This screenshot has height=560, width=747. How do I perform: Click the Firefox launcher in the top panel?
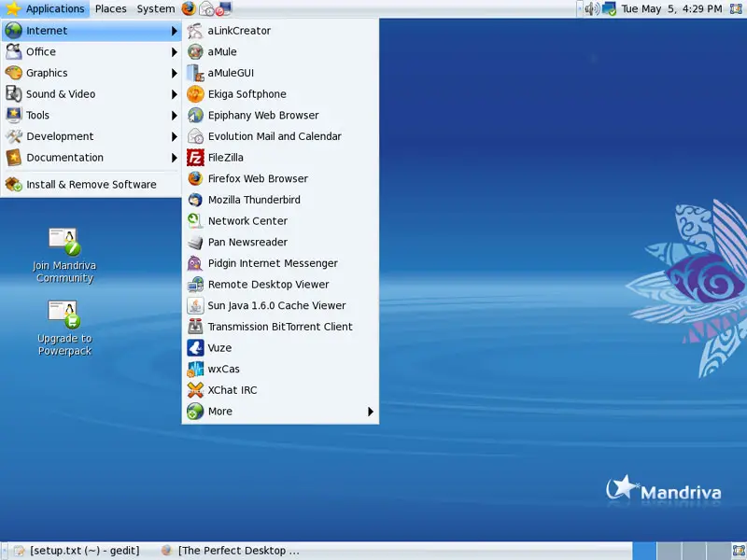click(189, 8)
